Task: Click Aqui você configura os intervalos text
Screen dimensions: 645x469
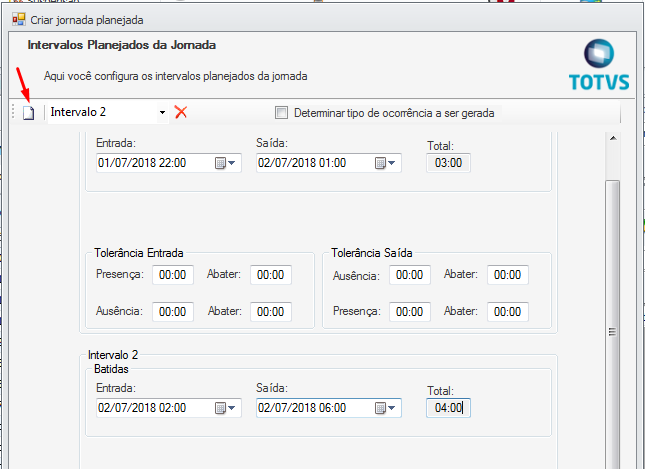Action: point(176,76)
